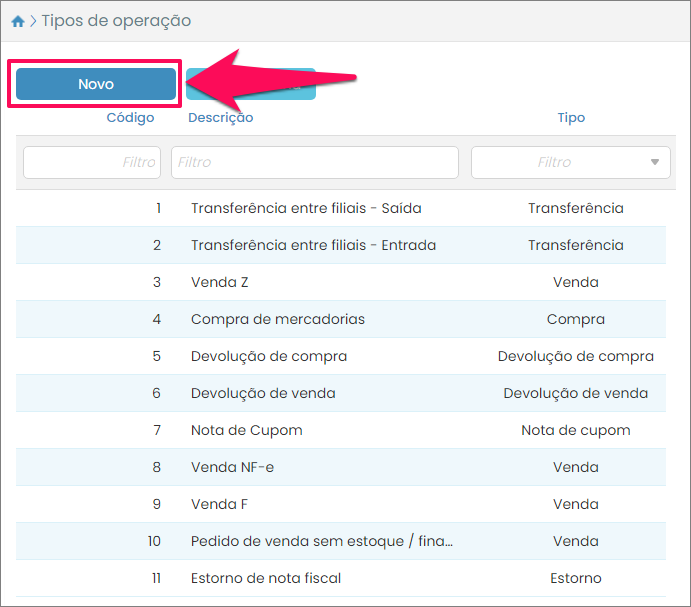Open the Estorno de nota fiscal row

click(266, 578)
